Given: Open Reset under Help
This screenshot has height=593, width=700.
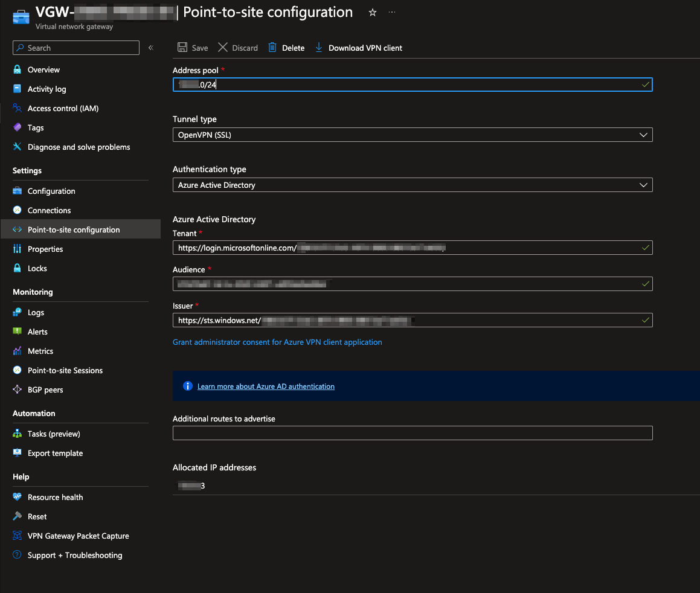Looking at the screenshot, I should point(37,516).
